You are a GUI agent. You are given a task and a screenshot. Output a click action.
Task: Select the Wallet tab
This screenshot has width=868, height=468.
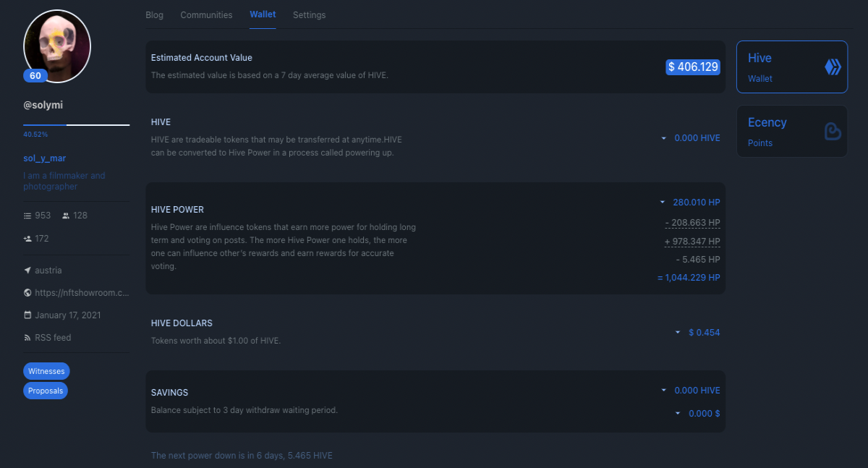click(263, 14)
